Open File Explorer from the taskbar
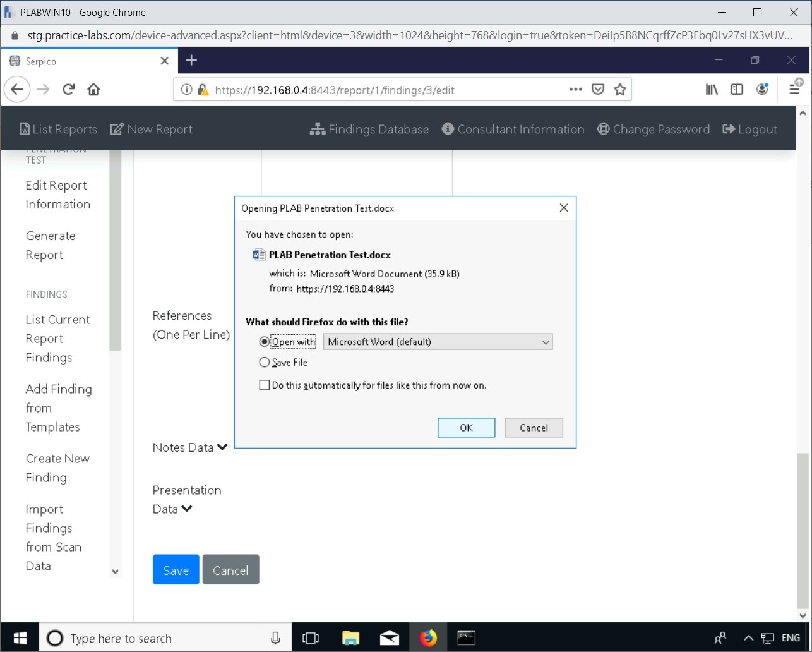The width and height of the screenshot is (812, 652). (350, 638)
